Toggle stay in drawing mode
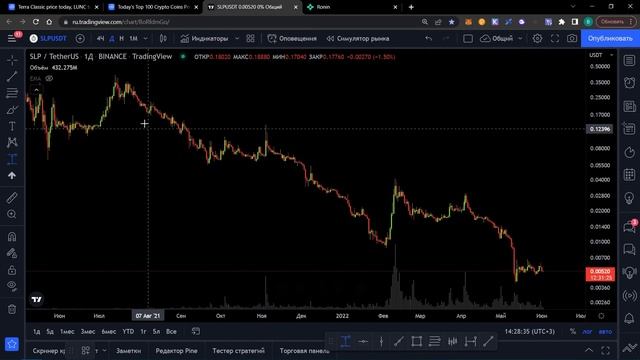The height and width of the screenshot is (360, 640). (x=12, y=253)
